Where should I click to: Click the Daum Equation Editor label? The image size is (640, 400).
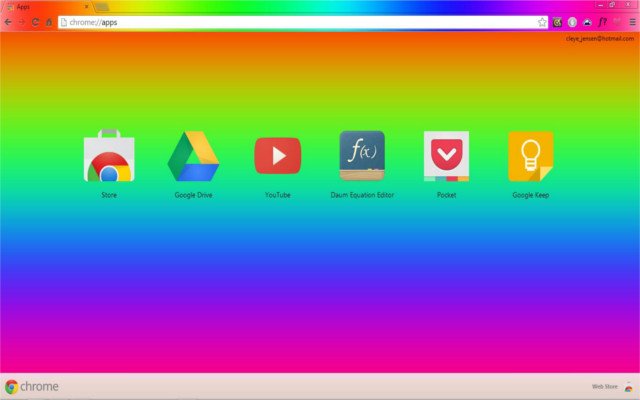tap(362, 195)
